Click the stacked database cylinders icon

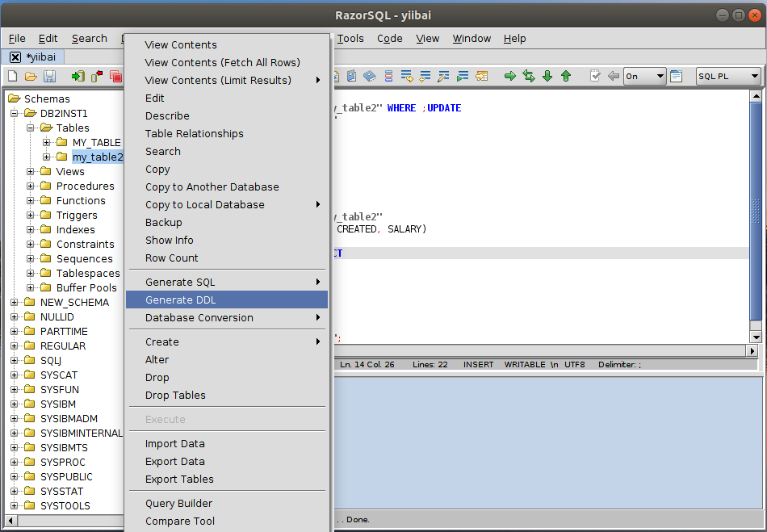pos(388,76)
